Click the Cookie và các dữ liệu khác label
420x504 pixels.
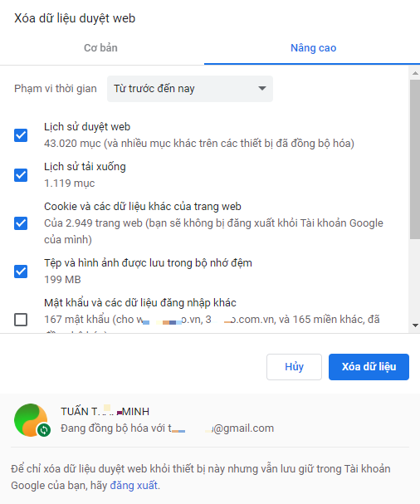143,207
